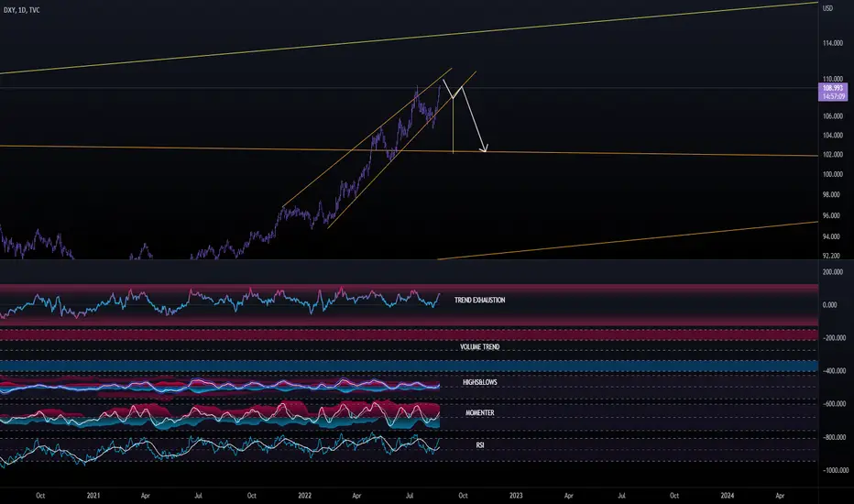Click the 100.000 price axis value

coord(833,174)
